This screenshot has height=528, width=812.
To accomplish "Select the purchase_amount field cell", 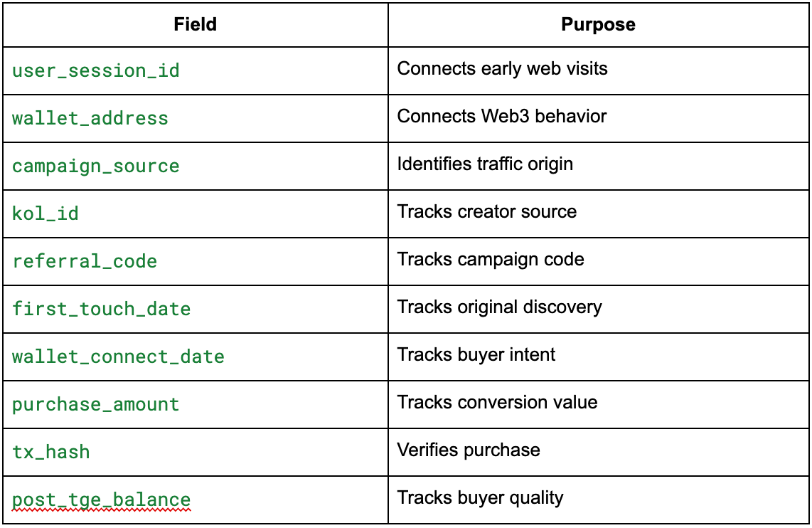I will (x=196, y=404).
